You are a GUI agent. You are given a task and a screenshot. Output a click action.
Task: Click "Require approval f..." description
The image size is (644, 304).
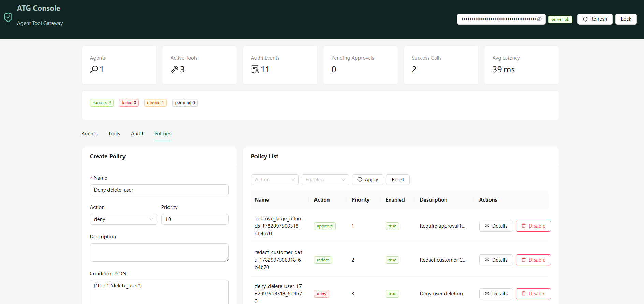(442, 226)
